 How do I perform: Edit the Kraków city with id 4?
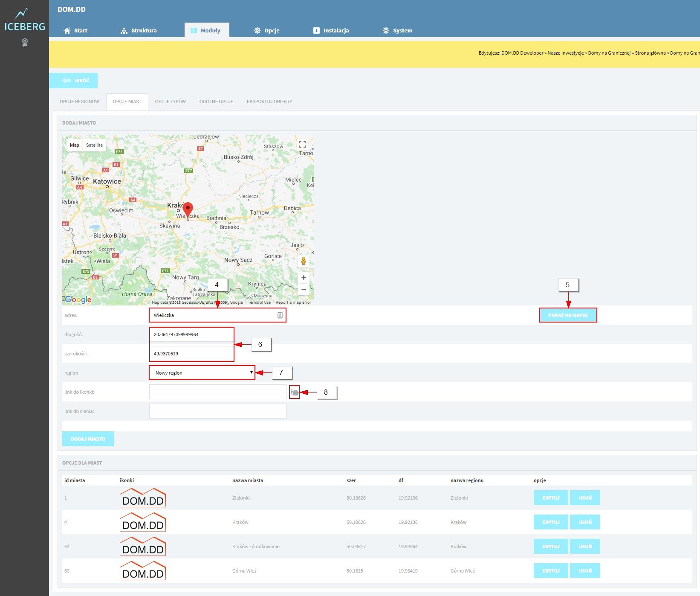coord(551,522)
